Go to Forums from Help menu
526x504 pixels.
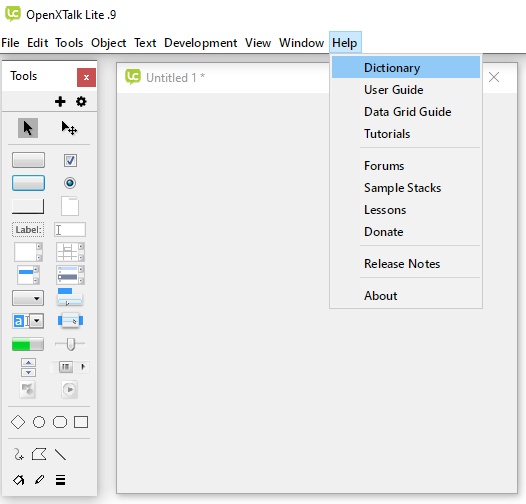pos(406,166)
